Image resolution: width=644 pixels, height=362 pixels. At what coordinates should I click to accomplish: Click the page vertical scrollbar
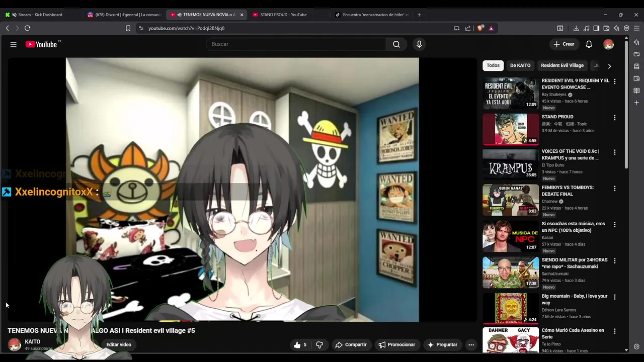coord(626,106)
